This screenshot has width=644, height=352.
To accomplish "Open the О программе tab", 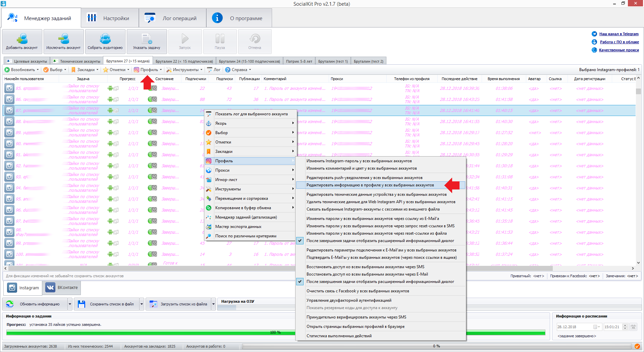I will (x=239, y=18).
